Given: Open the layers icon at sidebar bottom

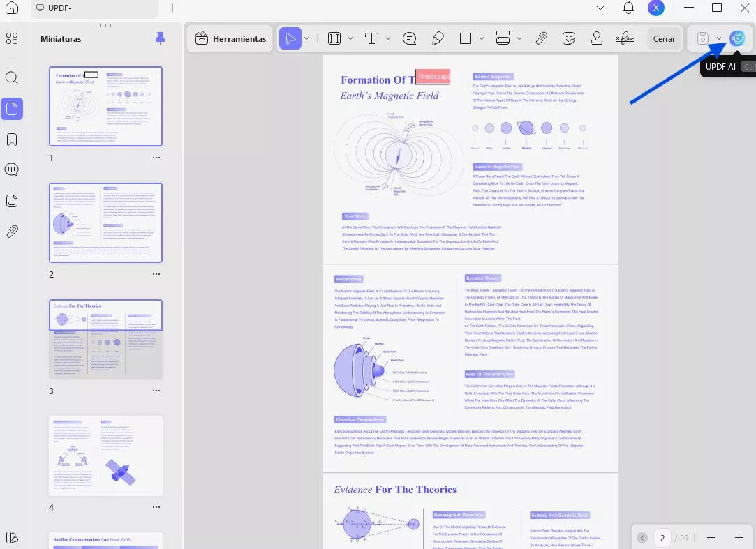Looking at the screenshot, I should coord(12,537).
